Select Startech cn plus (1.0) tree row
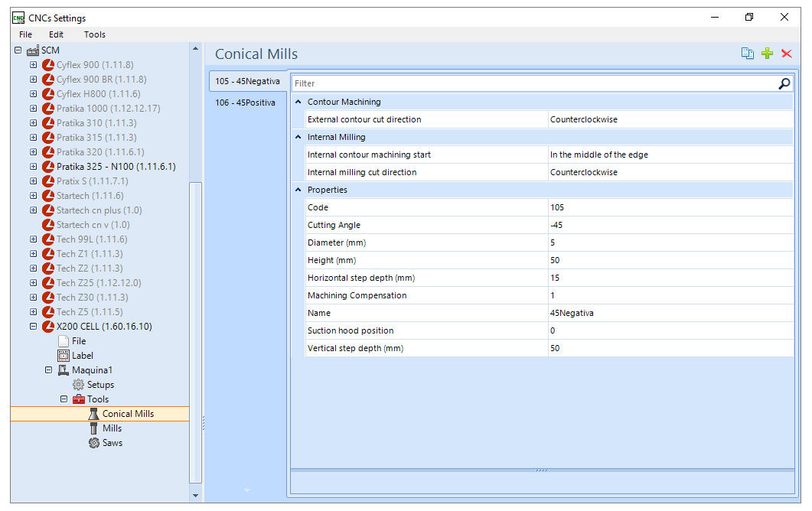Image resolution: width=812 pixels, height=511 pixels. click(99, 210)
